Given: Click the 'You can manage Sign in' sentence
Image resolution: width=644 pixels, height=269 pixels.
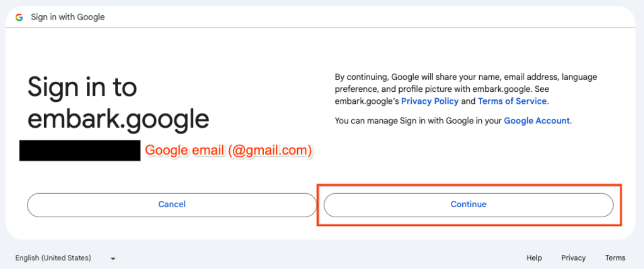Looking at the screenshot, I should pos(453,121).
